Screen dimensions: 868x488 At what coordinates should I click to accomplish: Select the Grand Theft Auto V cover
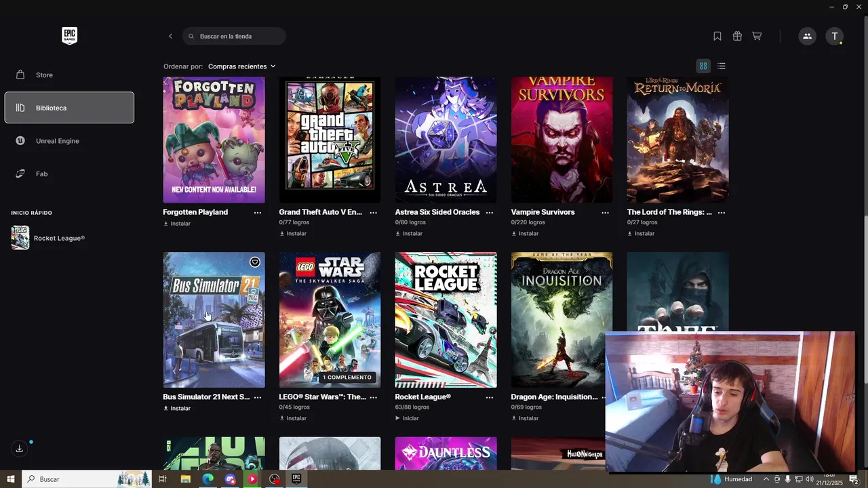pos(330,140)
